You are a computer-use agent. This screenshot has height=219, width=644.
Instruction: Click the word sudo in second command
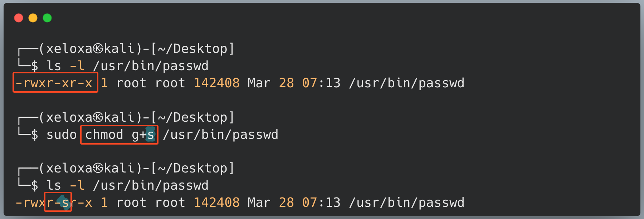pos(62,135)
